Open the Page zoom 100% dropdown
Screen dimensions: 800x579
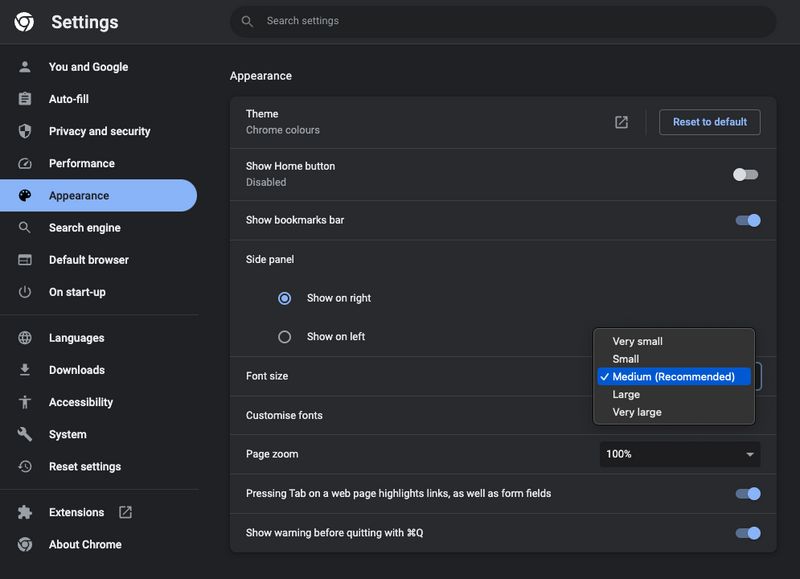[680, 454]
